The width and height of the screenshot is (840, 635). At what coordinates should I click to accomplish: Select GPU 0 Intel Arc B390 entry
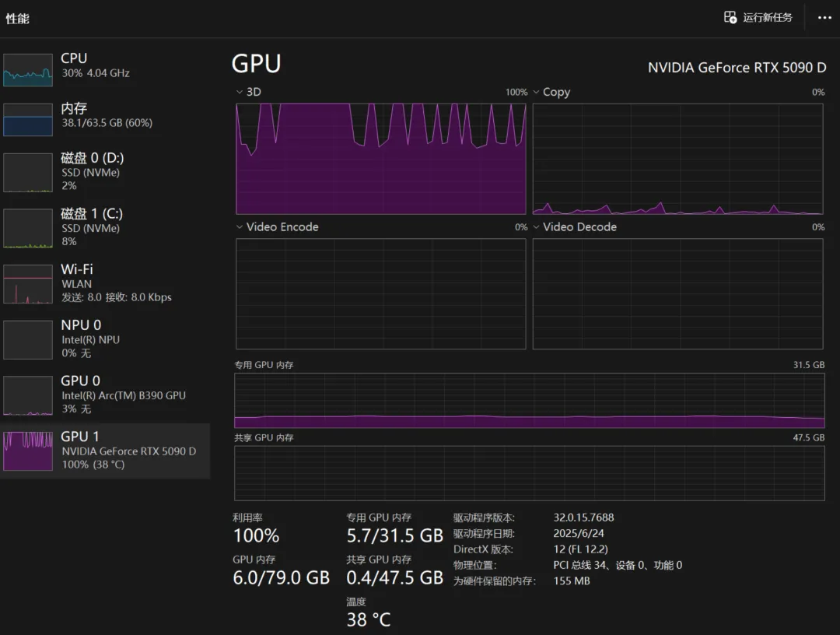[105, 395]
